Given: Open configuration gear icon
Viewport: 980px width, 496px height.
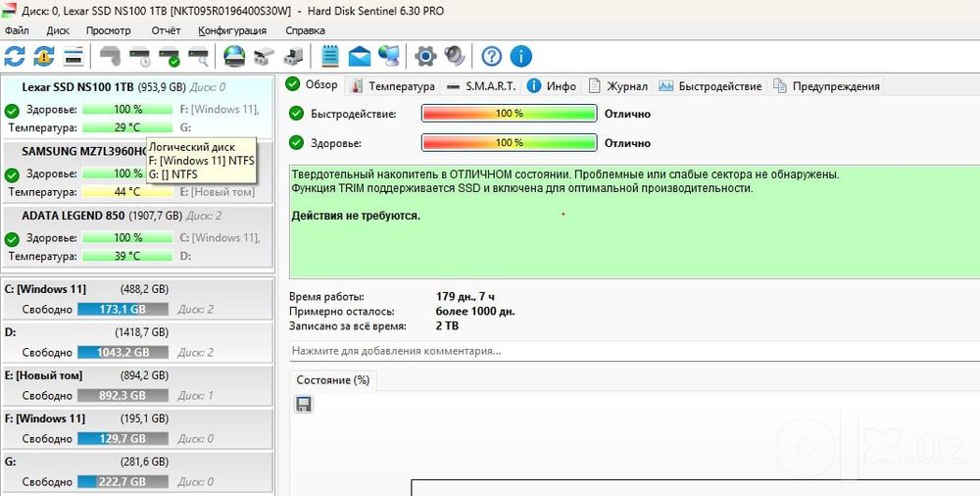Looking at the screenshot, I should [x=425, y=56].
